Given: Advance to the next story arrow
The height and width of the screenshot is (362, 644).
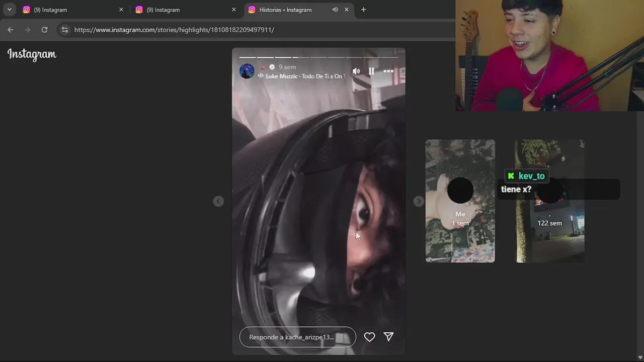Looking at the screenshot, I should 419,201.
